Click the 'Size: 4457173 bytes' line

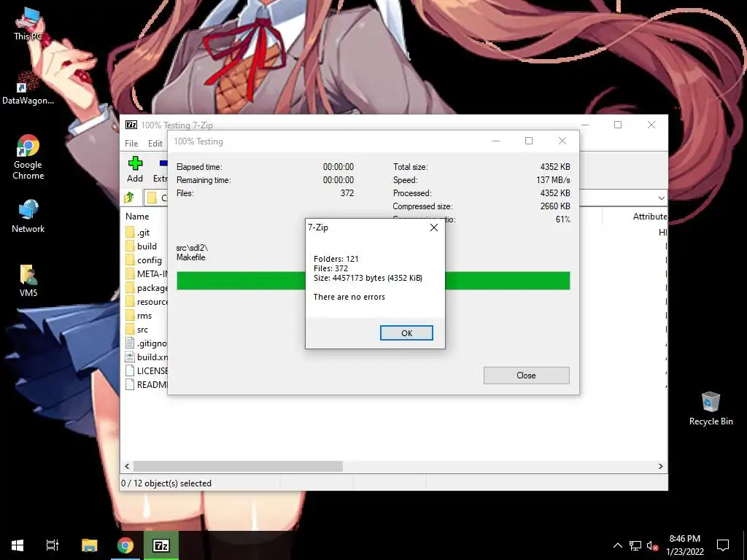pos(368,278)
